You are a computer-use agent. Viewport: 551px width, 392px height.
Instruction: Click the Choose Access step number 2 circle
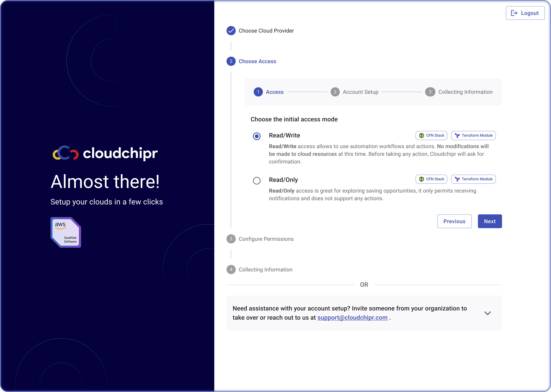(231, 61)
